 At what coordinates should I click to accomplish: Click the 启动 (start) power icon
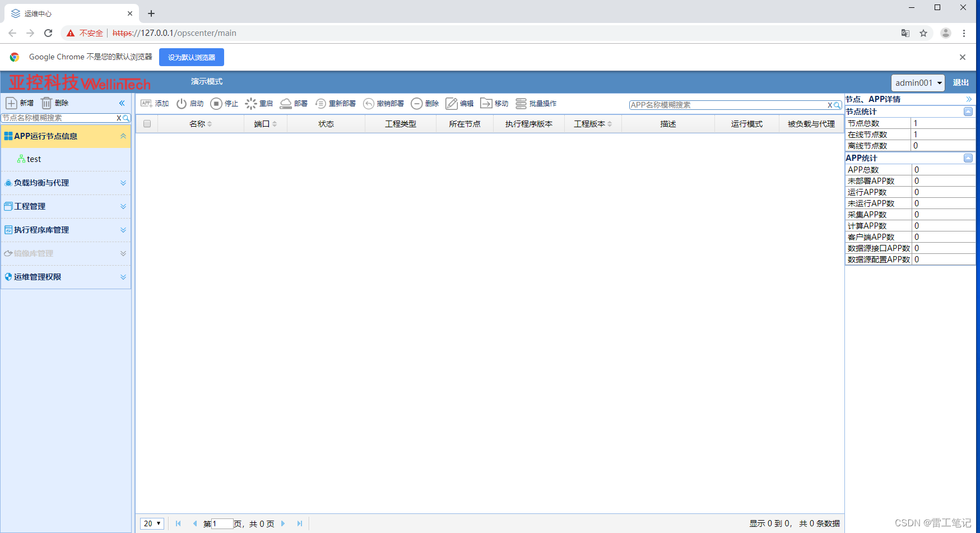pos(182,104)
